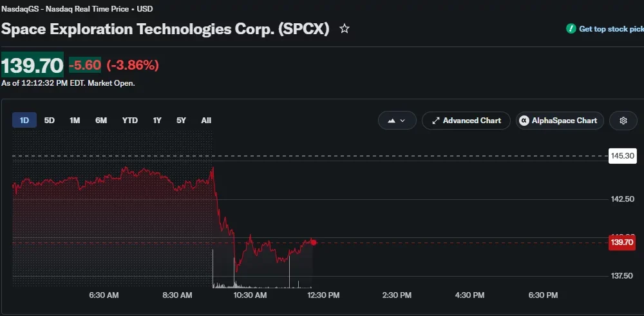This screenshot has width=644, height=316.
Task: Add SPCX to watchlist with star icon
Action: click(x=344, y=29)
